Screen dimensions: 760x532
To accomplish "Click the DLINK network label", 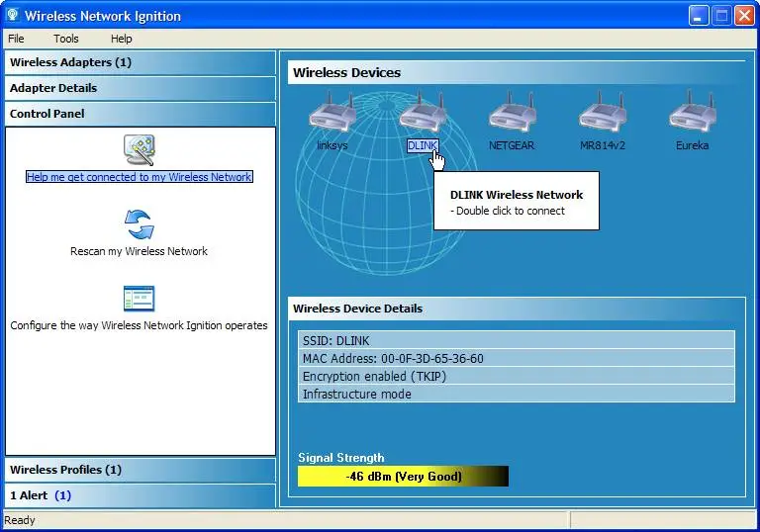I will coord(423,145).
